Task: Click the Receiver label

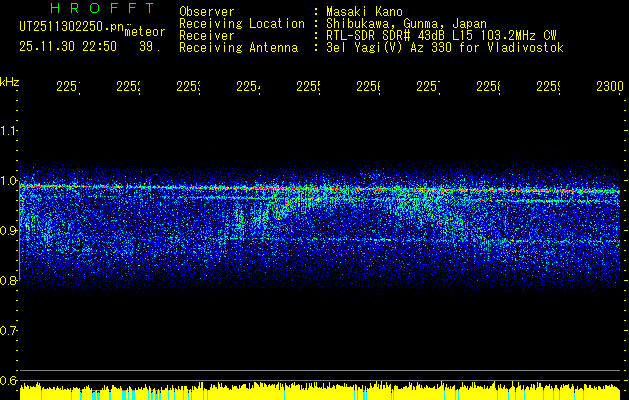Action: click(207, 36)
